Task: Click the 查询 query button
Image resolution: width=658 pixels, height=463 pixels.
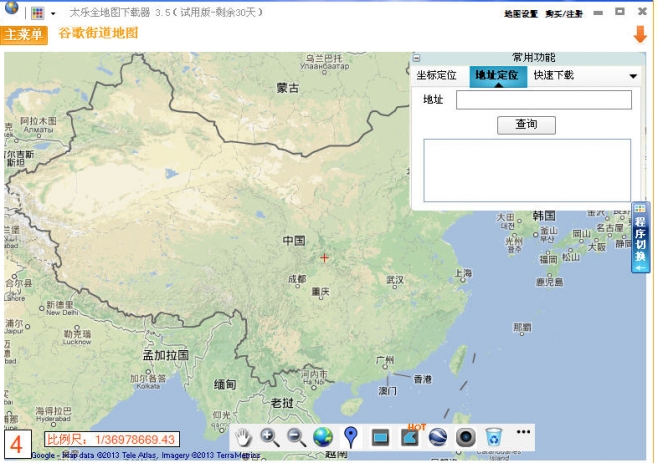Action: point(526,125)
